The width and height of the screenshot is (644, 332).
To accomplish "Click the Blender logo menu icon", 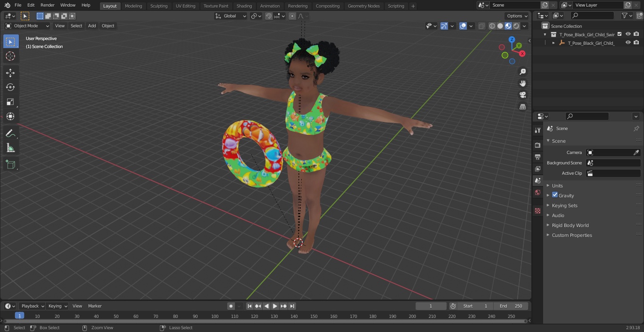I will 7,5.
